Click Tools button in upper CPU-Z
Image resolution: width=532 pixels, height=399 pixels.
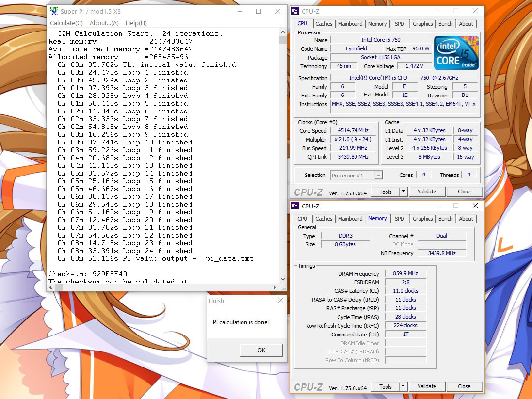[x=385, y=192]
